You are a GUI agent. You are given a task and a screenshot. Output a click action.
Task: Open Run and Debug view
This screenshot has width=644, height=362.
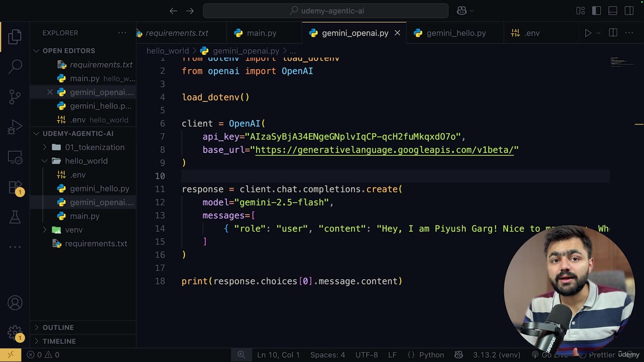[x=15, y=127]
